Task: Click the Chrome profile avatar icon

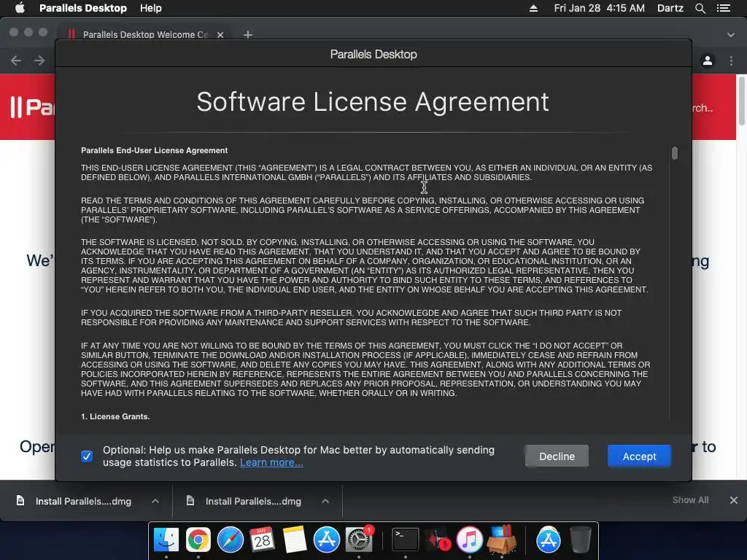Action: point(708,61)
